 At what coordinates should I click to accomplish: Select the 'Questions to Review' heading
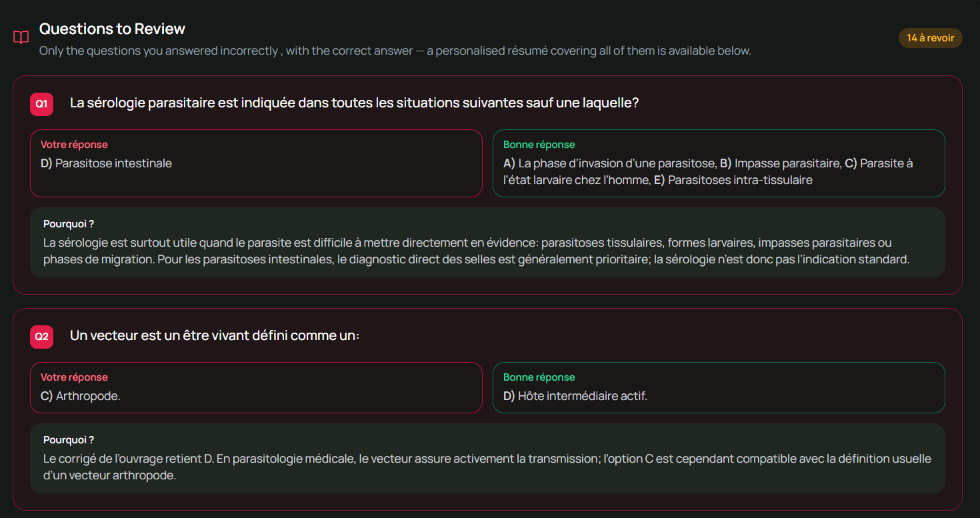[x=112, y=29]
